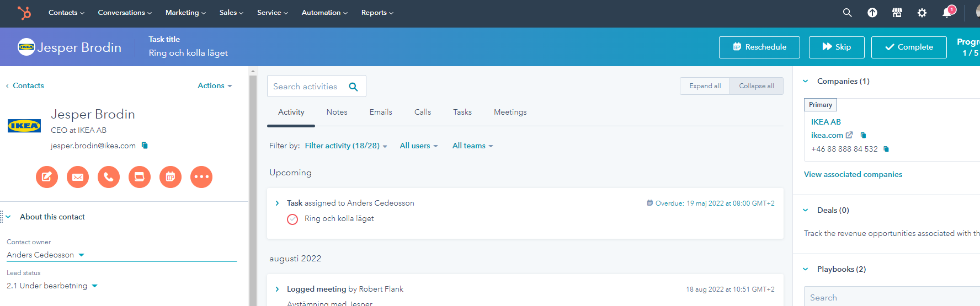Click the schedule meeting calendar orange icon

[171, 177]
